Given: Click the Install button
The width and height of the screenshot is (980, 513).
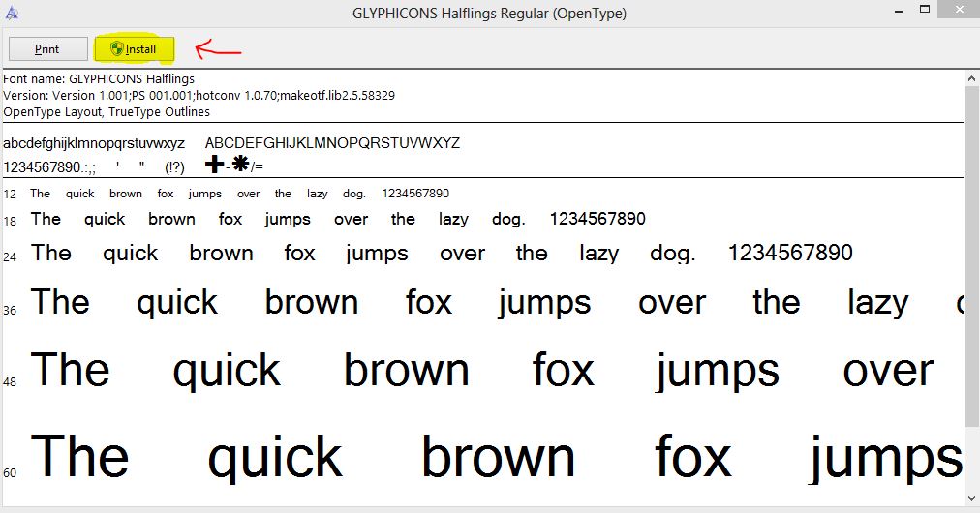Looking at the screenshot, I should click(135, 48).
